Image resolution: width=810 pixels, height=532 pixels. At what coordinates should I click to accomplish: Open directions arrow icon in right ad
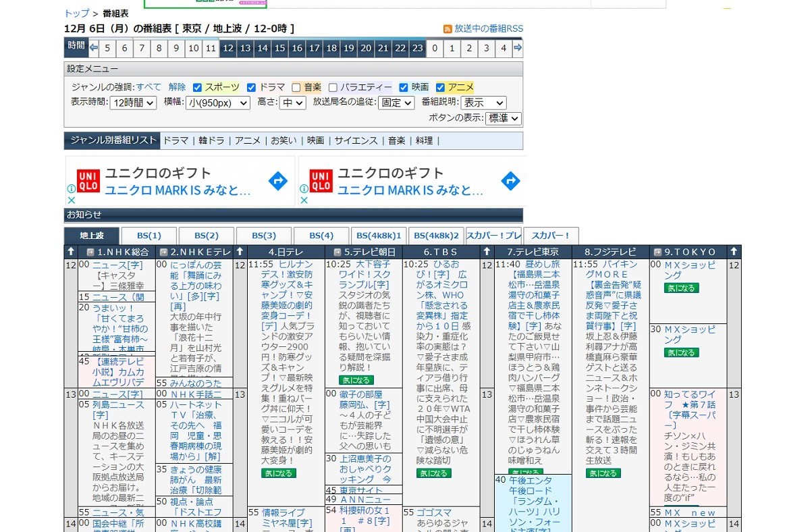coord(511,181)
